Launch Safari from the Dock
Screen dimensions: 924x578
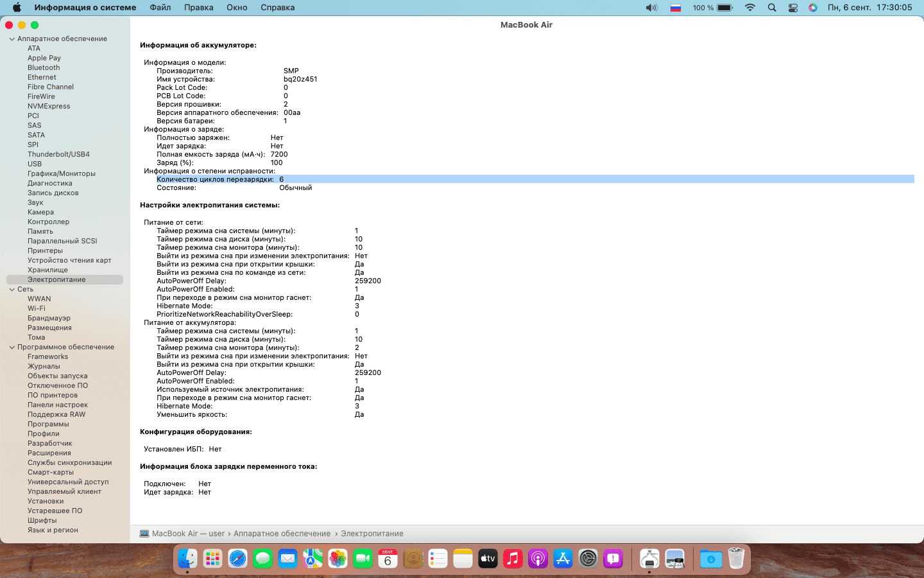pyautogui.click(x=237, y=559)
